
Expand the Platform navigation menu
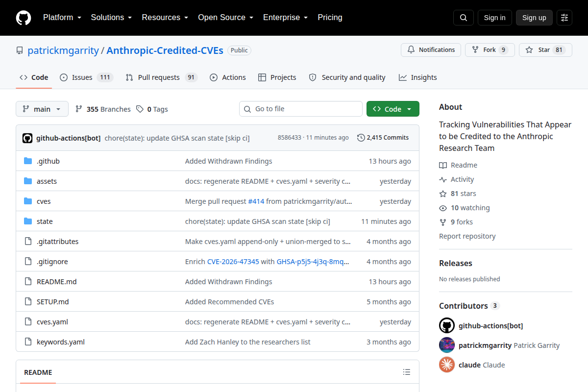tap(62, 18)
